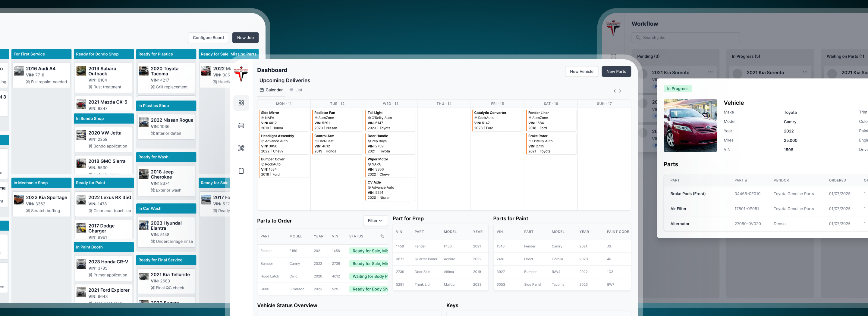Click the In Progress status badge in vehicle detail

pos(678,89)
